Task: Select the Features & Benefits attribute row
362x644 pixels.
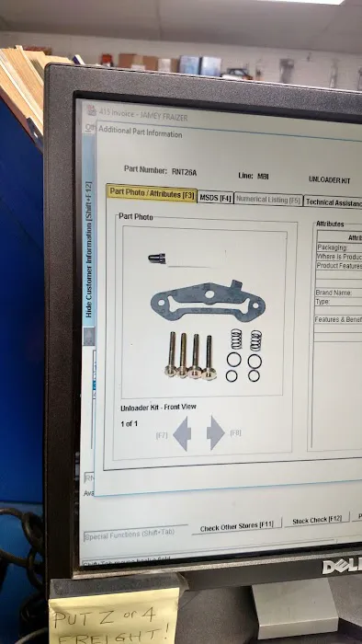Action: coord(338,319)
